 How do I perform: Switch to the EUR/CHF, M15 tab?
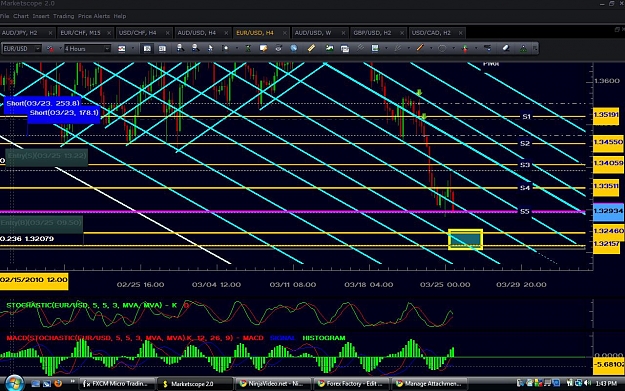[86, 33]
